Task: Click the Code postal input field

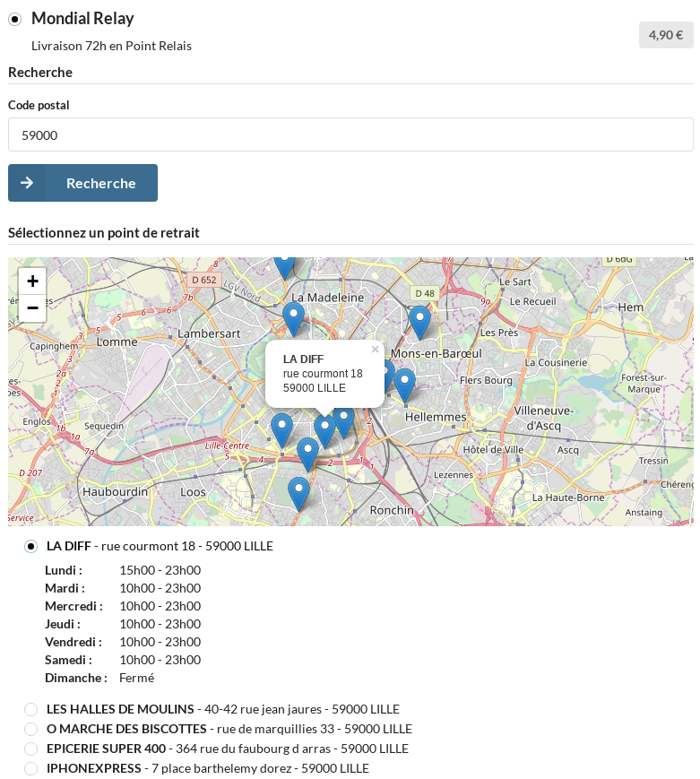Action: click(x=350, y=134)
